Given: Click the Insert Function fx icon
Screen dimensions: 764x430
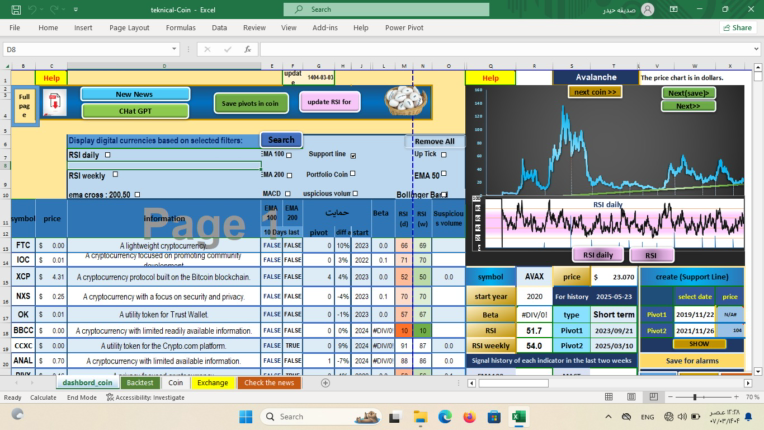Looking at the screenshot, I should coord(248,49).
